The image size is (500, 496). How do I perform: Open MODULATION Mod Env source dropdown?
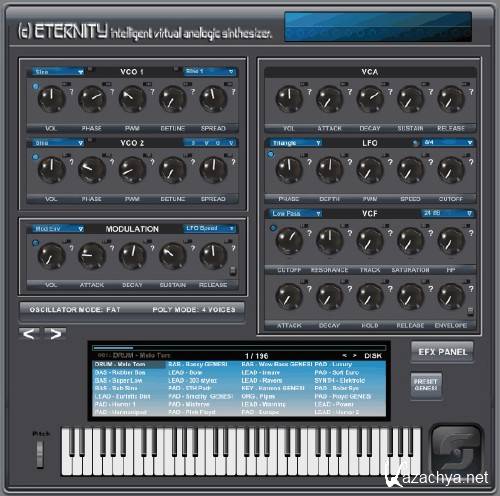pos(58,229)
